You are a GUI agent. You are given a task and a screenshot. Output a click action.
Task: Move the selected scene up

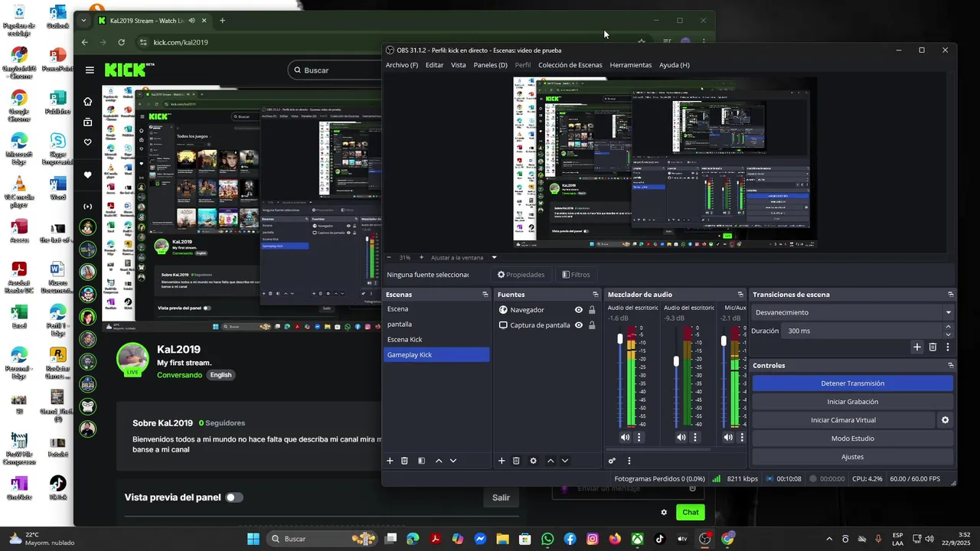[439, 461]
